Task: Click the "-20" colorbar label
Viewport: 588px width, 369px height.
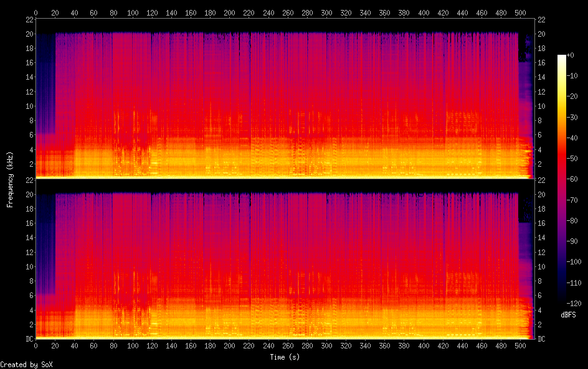Action: (572, 96)
